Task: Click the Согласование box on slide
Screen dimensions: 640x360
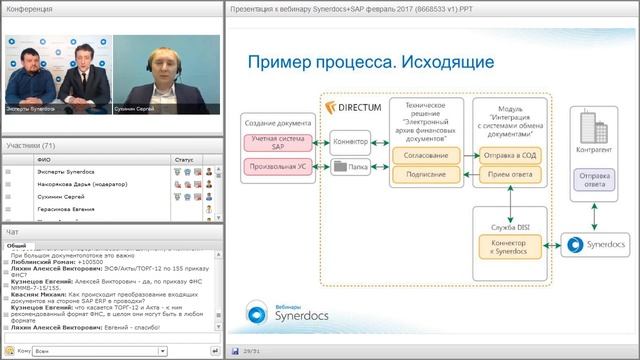Action: pyautogui.click(x=426, y=156)
